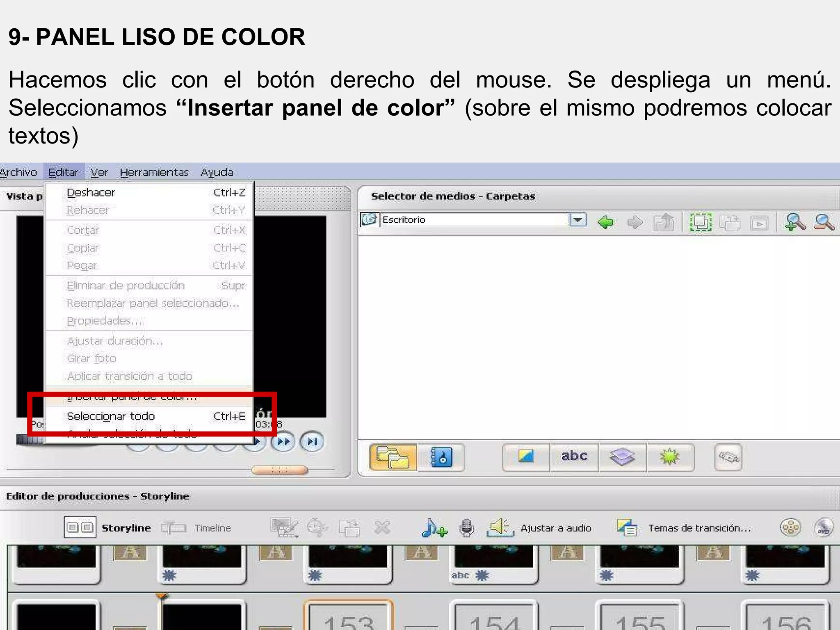Open the abc text tool
The image size is (840, 630).
pos(574,457)
